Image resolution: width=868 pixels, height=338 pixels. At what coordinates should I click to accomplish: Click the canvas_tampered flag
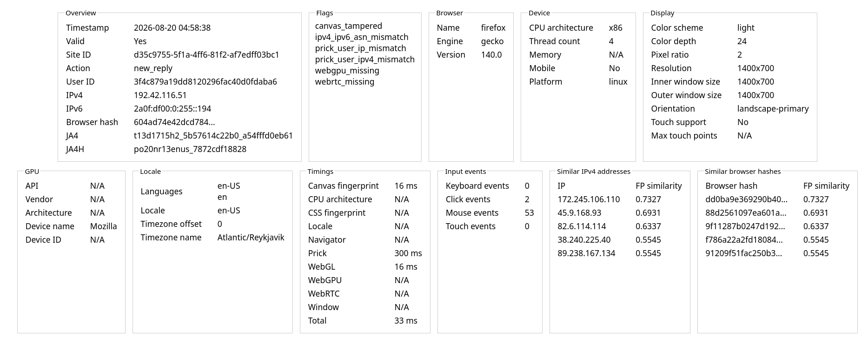coord(348,26)
